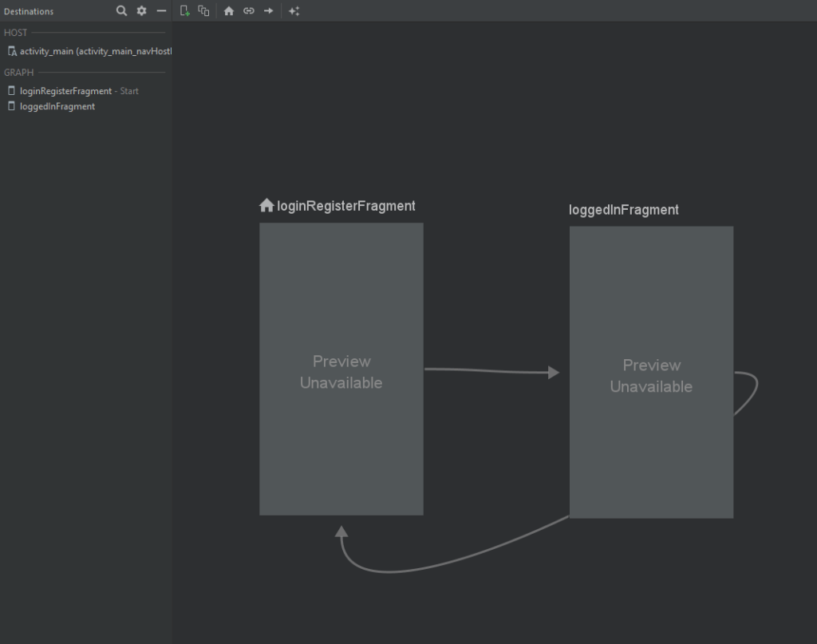Image resolution: width=817 pixels, height=644 pixels.
Task: Click the search icon in the Destinations panel
Action: [121, 11]
